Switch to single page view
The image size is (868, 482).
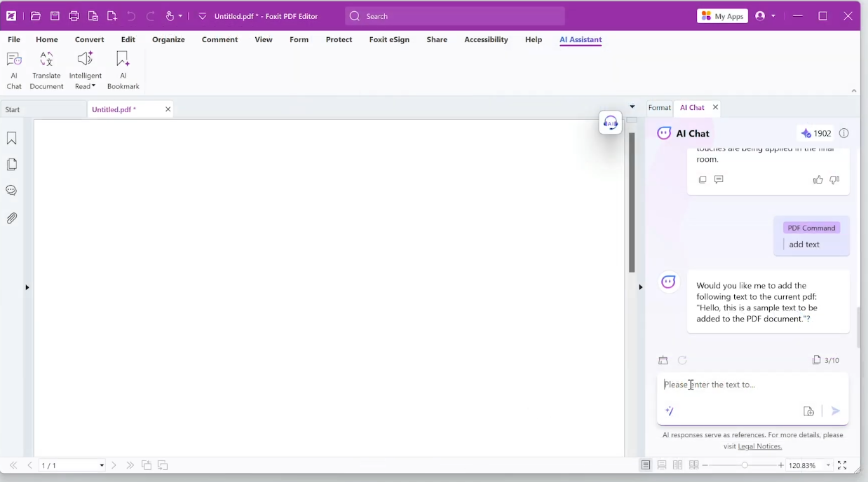point(646,465)
